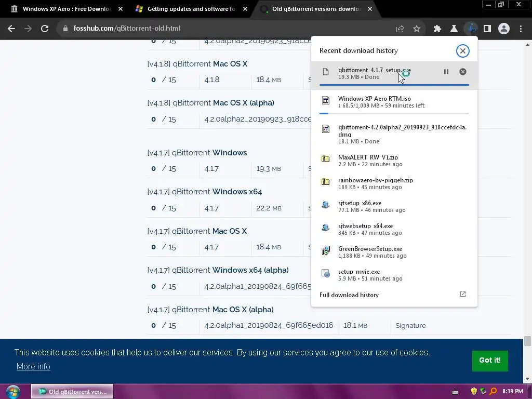
Task: Open the Full download history link
Action: point(349,295)
